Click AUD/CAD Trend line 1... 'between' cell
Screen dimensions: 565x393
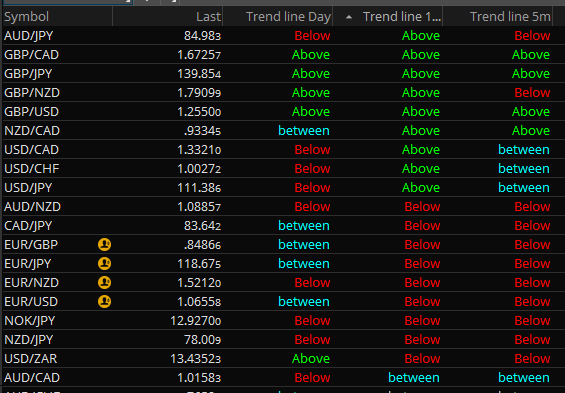pos(414,378)
